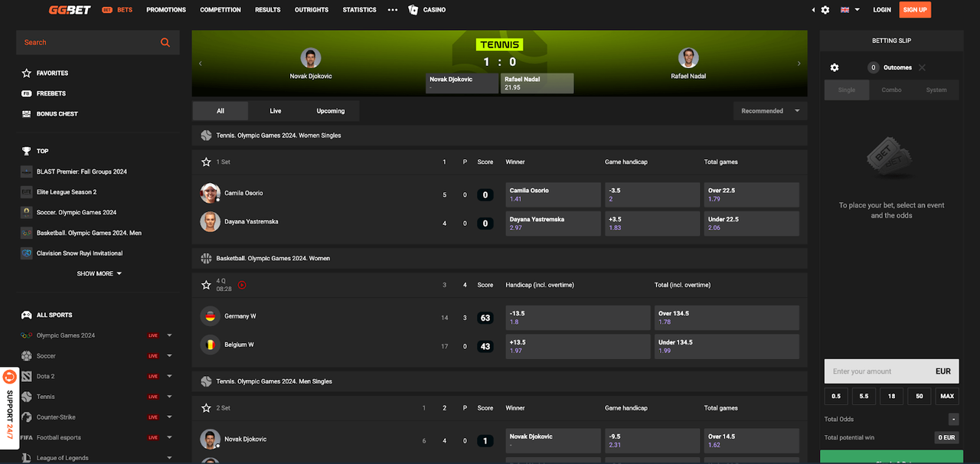Choose the MAX stake button
Screen dimensions: 980x464
947,396
